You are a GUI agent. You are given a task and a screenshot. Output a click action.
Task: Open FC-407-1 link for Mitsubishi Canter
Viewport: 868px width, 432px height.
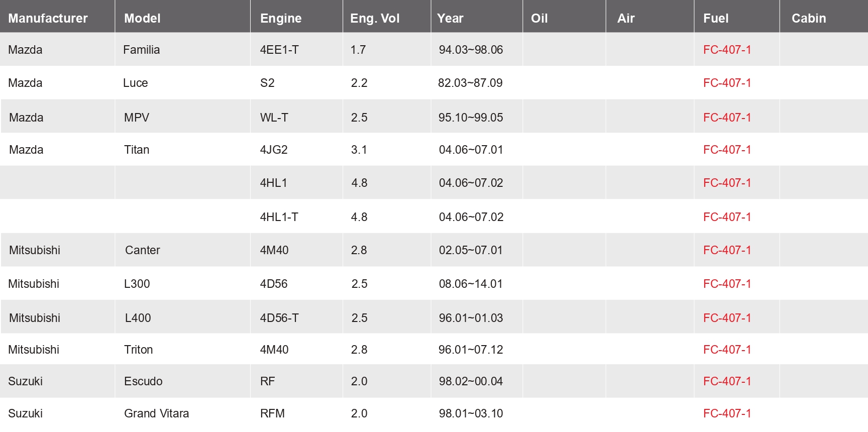[x=727, y=250]
